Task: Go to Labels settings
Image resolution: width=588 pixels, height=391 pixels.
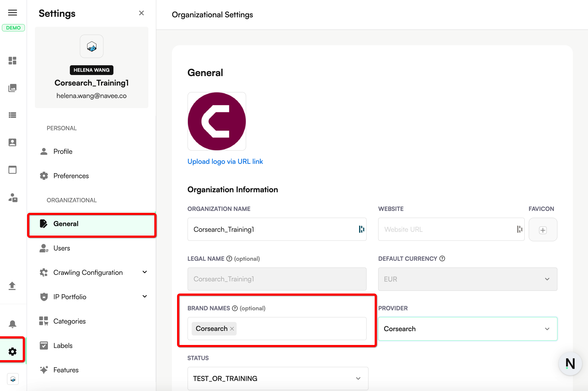Action: [x=63, y=346]
